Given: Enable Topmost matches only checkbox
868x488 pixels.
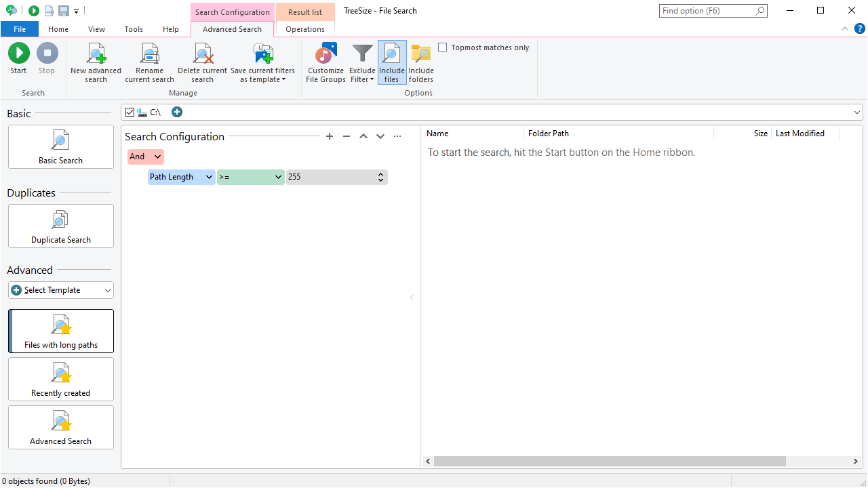Looking at the screenshot, I should (443, 47).
